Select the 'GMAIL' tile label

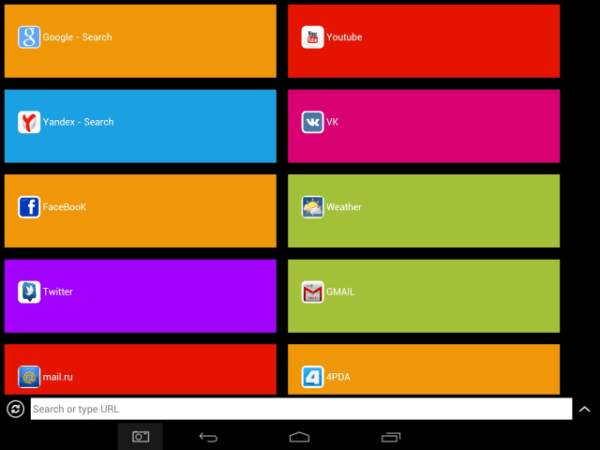340,292
